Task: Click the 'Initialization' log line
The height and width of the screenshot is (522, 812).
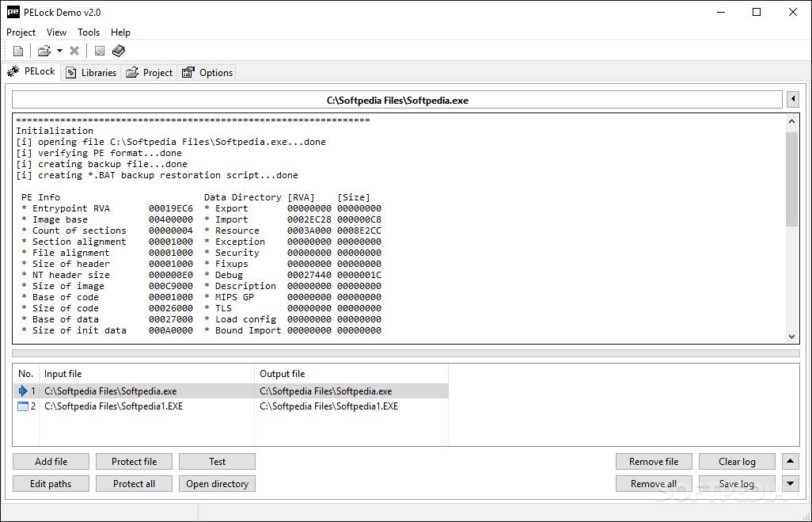Action: point(55,131)
